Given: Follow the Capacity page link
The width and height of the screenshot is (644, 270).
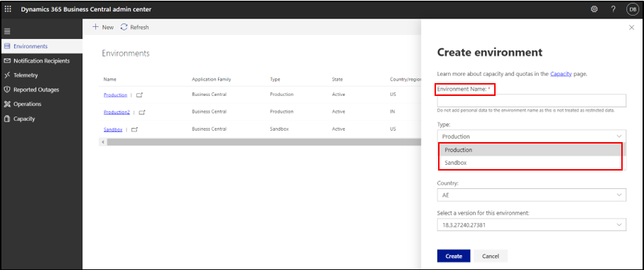Looking at the screenshot, I should click(x=561, y=74).
